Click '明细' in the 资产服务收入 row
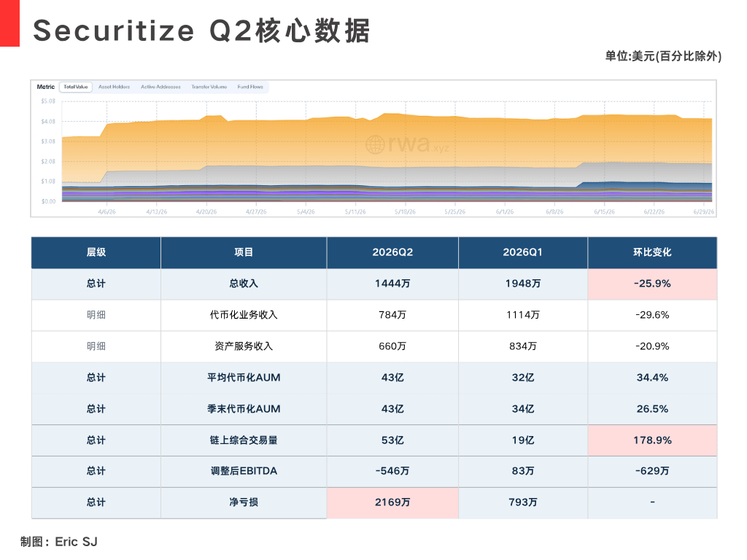Viewport: 747px width, 560px height. pyautogui.click(x=96, y=346)
